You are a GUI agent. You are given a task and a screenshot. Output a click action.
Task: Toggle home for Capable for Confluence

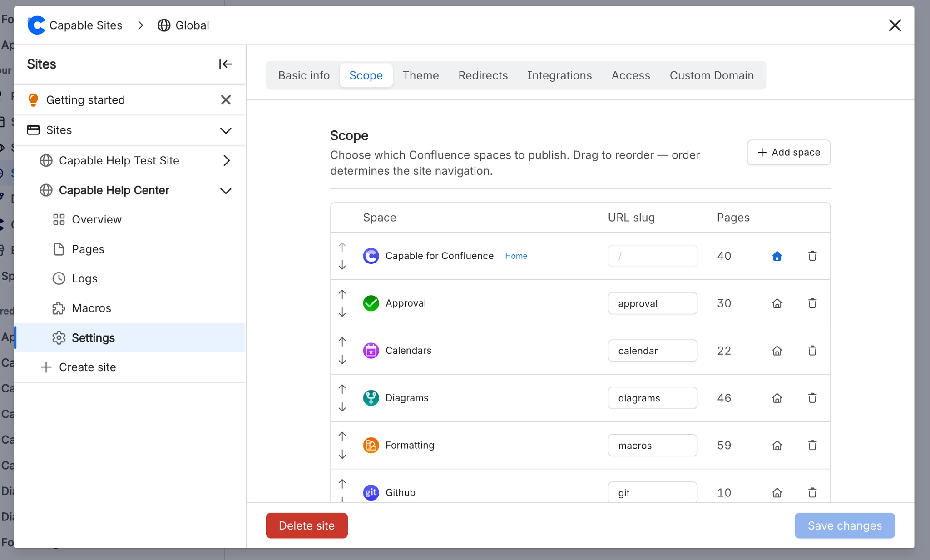point(777,256)
